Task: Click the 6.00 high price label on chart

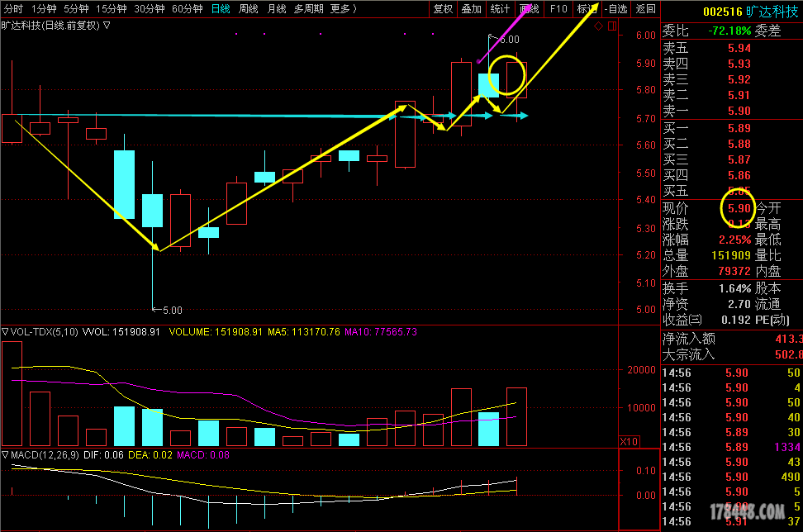Action: [x=510, y=40]
